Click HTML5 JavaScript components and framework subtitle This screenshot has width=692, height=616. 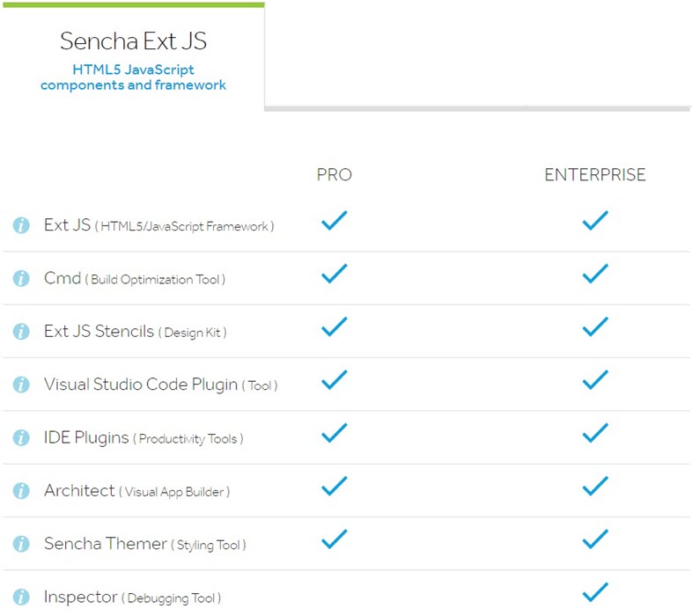point(133,77)
